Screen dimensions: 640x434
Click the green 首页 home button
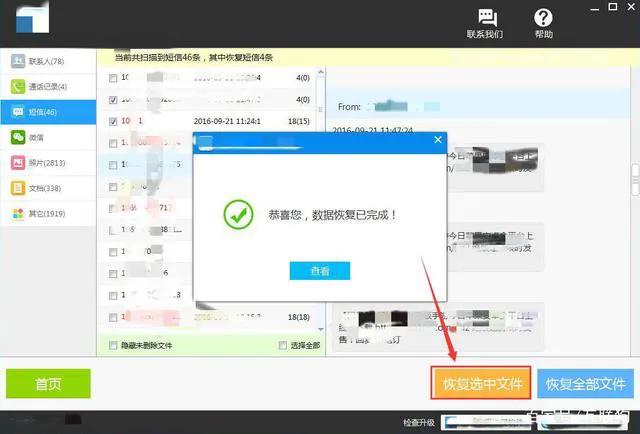click(48, 383)
